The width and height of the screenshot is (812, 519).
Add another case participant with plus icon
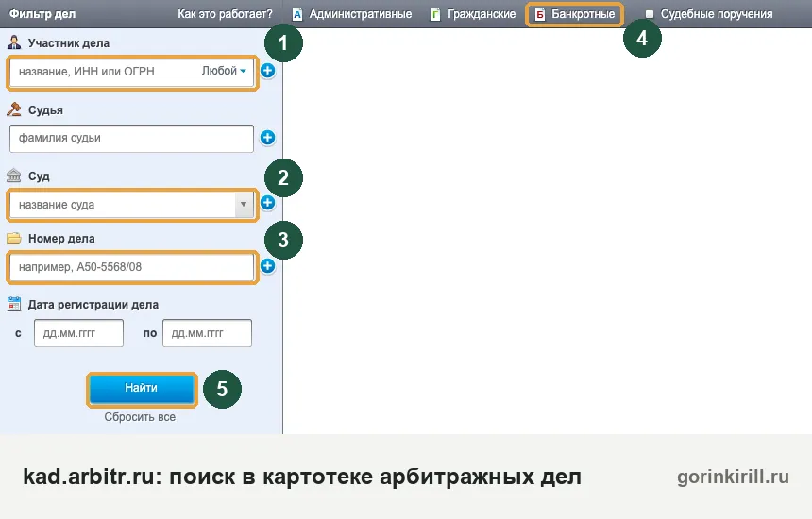(268, 71)
